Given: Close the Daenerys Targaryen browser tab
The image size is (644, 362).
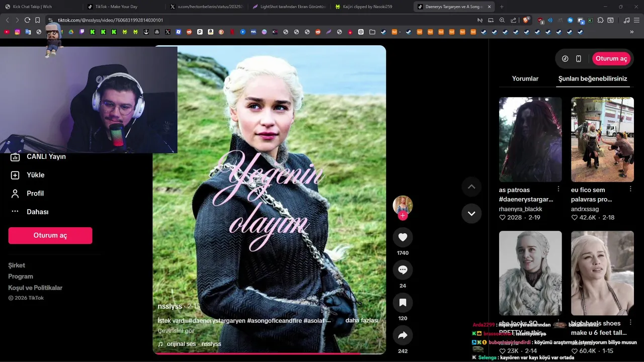Looking at the screenshot, I should click(x=489, y=7).
